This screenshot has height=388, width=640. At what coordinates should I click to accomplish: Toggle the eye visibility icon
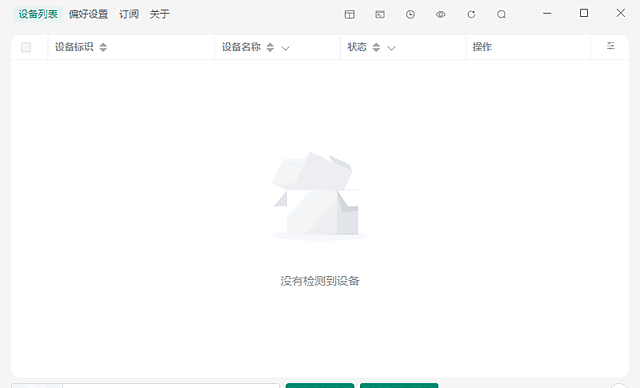point(440,15)
